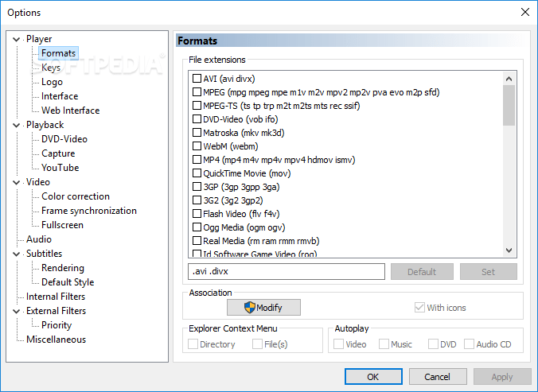The height and width of the screenshot is (392, 538).
Task: Collapse the Video tree node
Action: click(16, 182)
